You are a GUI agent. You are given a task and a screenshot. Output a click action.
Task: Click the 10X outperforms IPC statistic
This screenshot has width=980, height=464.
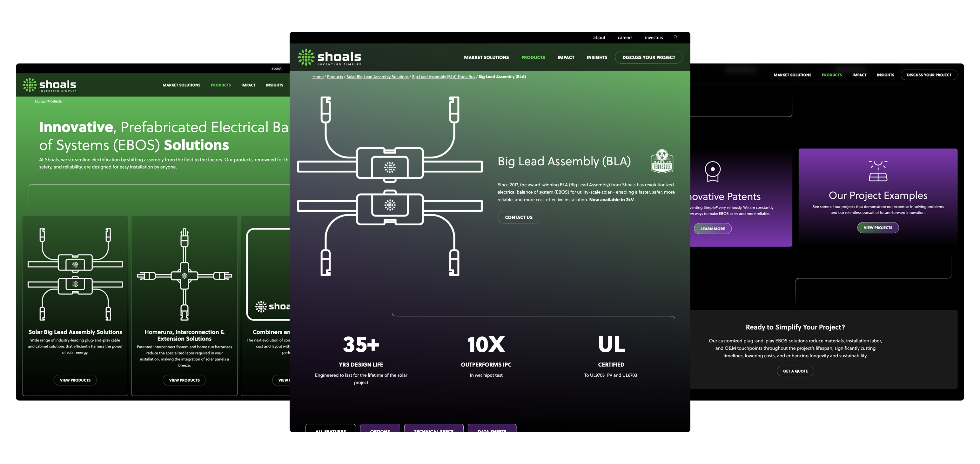pyautogui.click(x=486, y=356)
